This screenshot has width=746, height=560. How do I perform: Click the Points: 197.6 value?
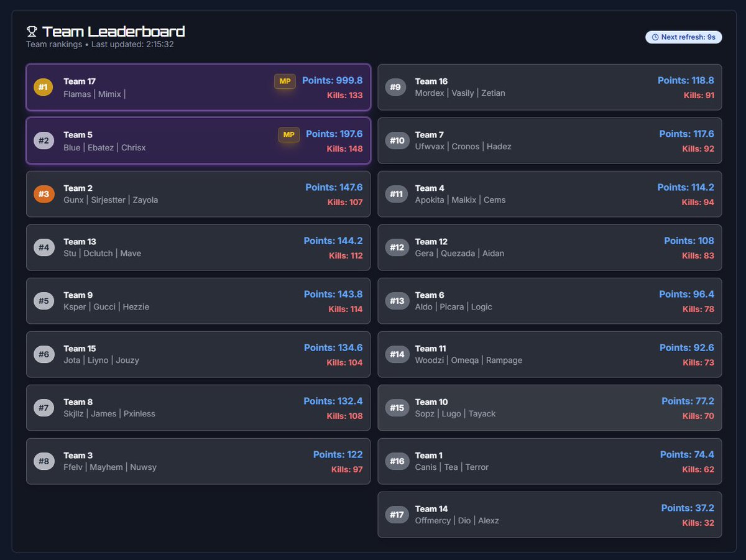tap(334, 134)
